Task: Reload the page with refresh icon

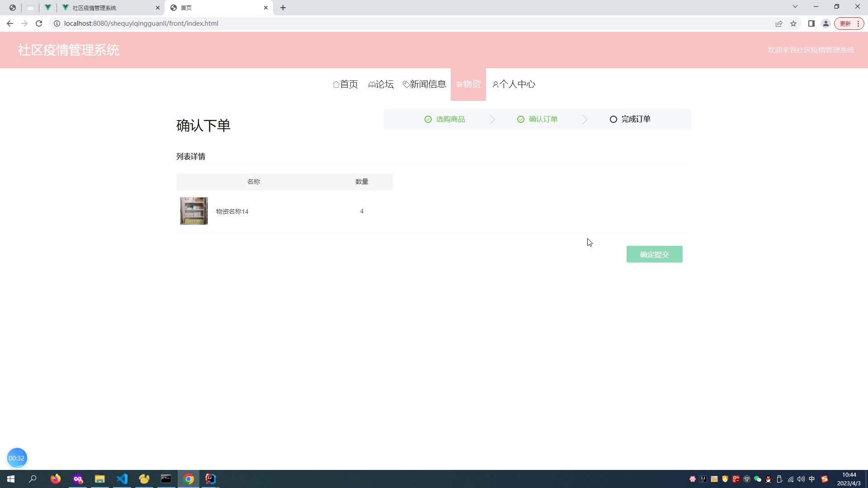Action: pos(39,23)
